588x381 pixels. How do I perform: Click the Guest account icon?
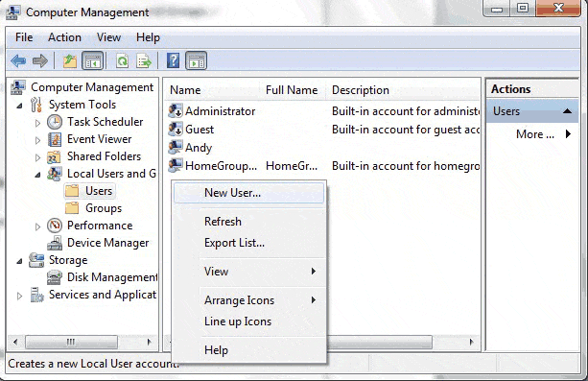point(176,130)
